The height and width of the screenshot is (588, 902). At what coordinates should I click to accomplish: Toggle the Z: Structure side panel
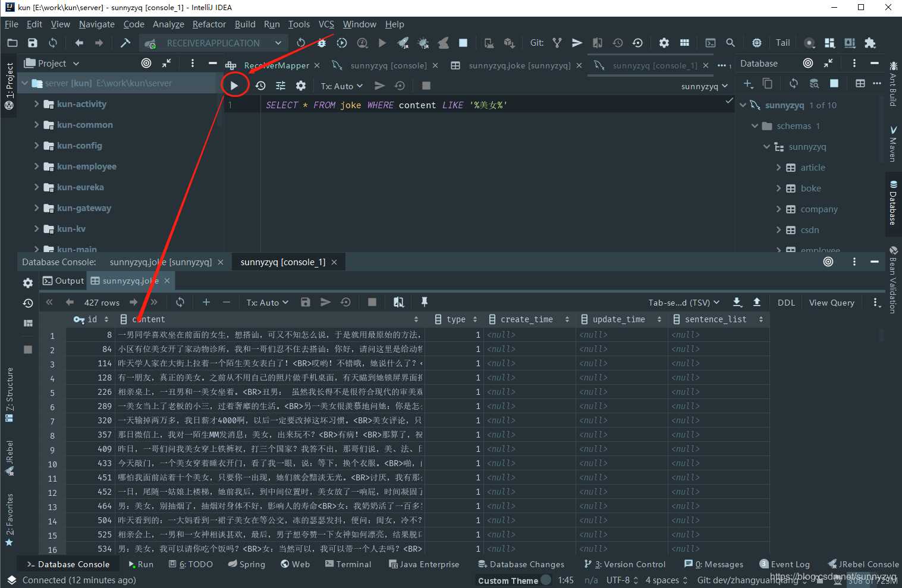point(9,394)
